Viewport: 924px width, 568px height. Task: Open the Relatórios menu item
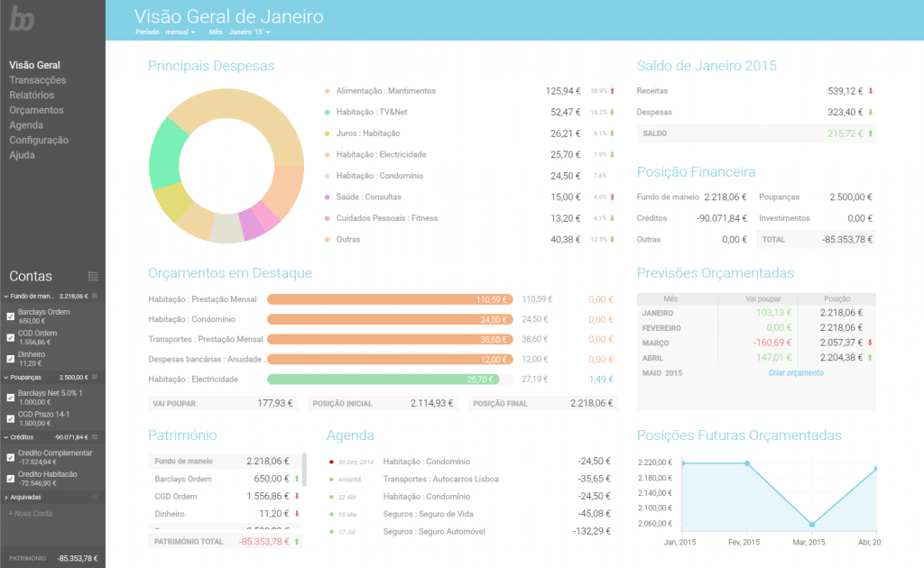pyautogui.click(x=32, y=96)
